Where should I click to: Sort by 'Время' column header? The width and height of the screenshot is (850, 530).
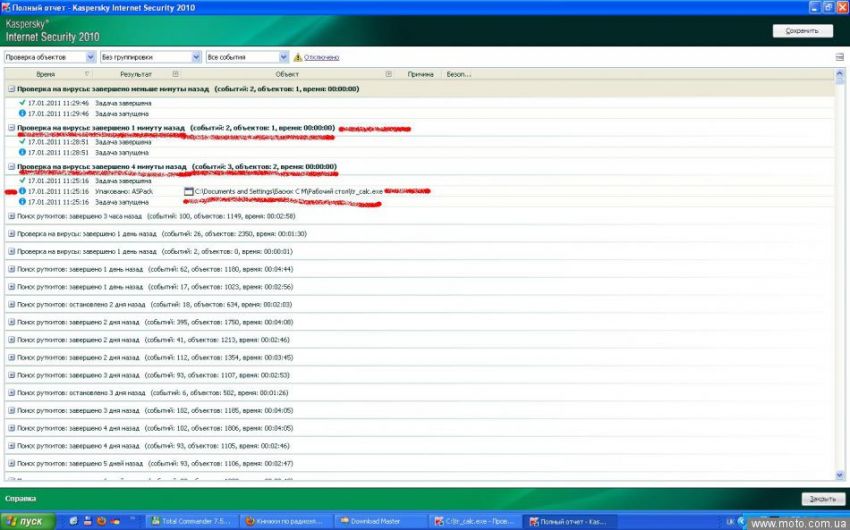point(46,74)
